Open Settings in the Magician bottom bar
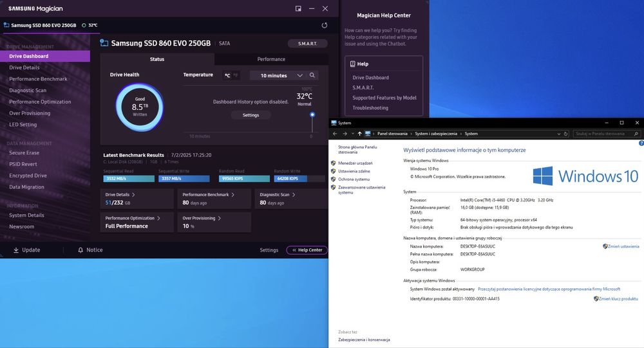Viewport: 644px width, 348px height. point(269,250)
